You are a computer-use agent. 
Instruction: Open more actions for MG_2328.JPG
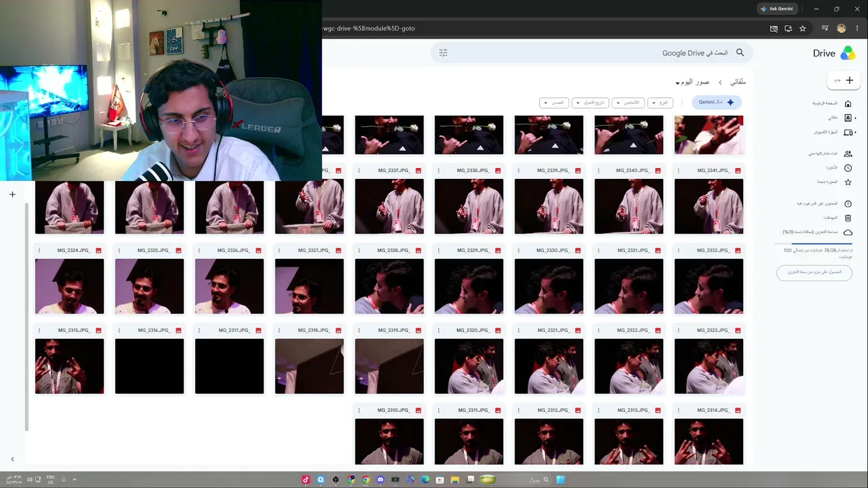(359, 251)
